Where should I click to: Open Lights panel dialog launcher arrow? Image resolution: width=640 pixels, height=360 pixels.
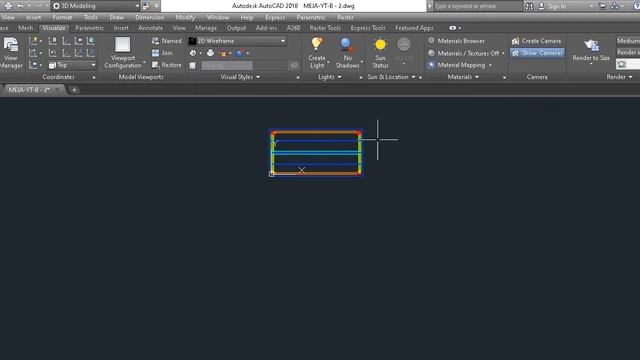360,77
